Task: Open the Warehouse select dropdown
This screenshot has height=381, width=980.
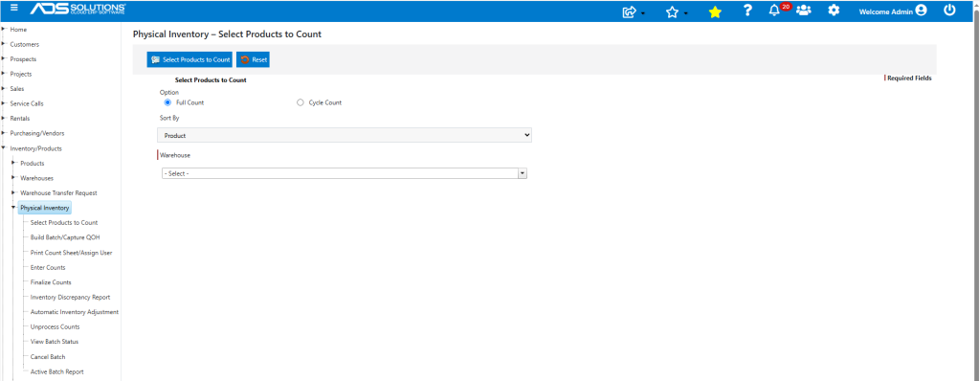Action: (345, 173)
